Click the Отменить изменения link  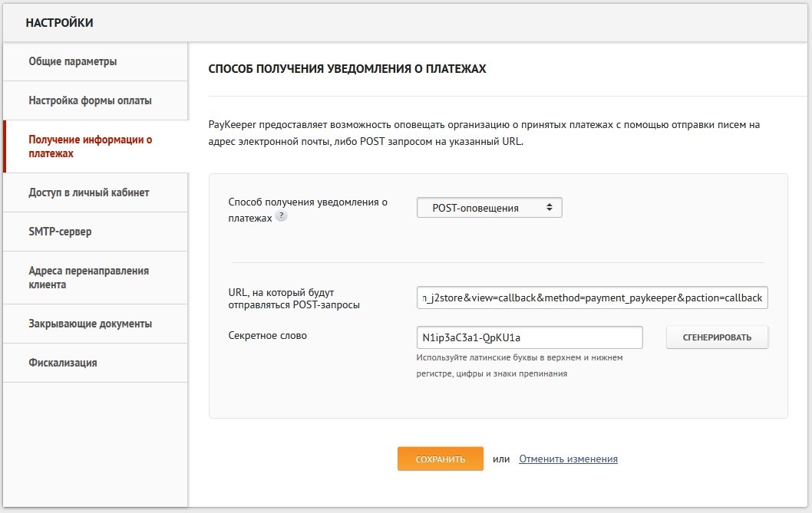click(x=568, y=459)
